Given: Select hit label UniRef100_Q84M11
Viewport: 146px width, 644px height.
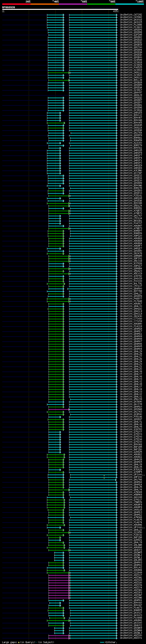Looking at the screenshot, I should coord(131,334).
